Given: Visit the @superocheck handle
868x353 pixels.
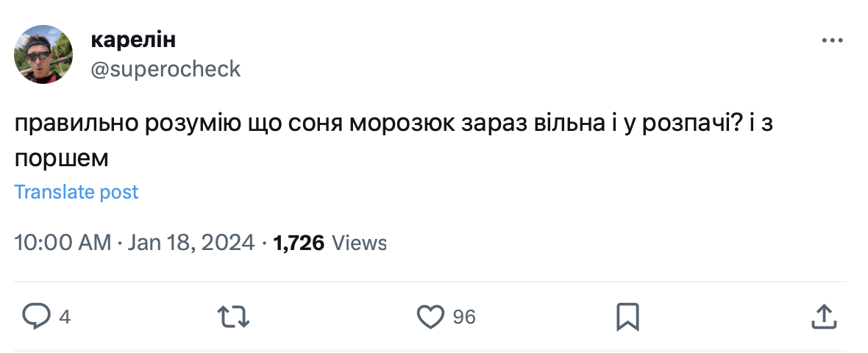Looking at the screenshot, I should (166, 68).
